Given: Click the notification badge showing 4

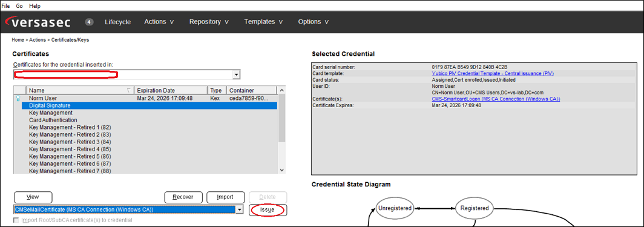Looking at the screenshot, I should [90, 22].
